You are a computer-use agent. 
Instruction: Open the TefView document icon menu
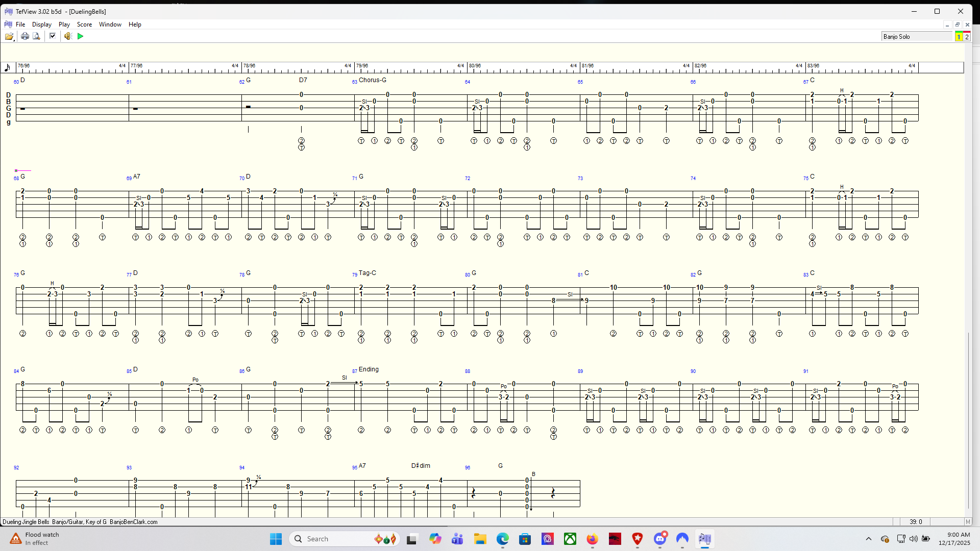[x=8, y=24]
